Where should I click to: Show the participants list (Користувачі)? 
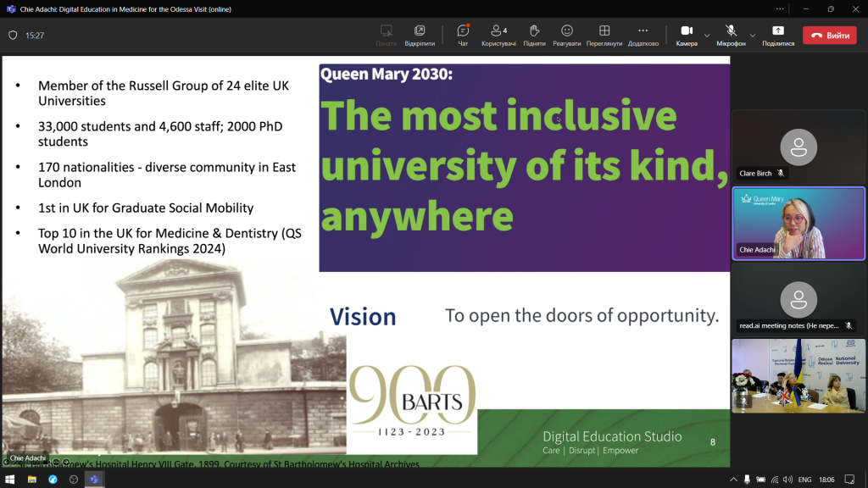pyautogui.click(x=498, y=36)
